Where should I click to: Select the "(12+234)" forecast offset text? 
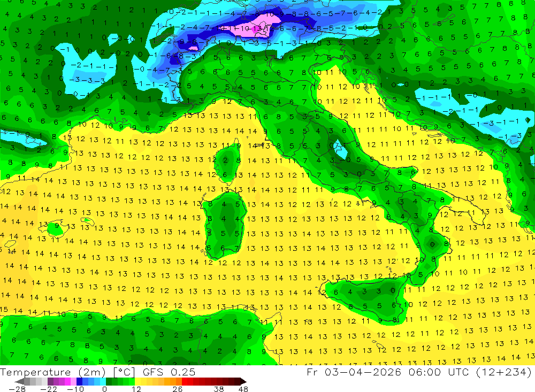click(x=503, y=372)
